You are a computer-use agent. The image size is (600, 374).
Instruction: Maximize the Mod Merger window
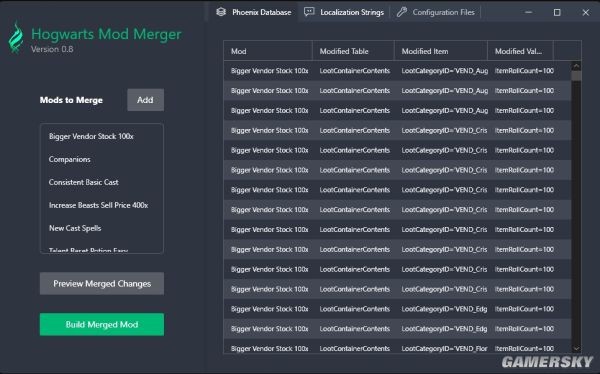tap(557, 12)
